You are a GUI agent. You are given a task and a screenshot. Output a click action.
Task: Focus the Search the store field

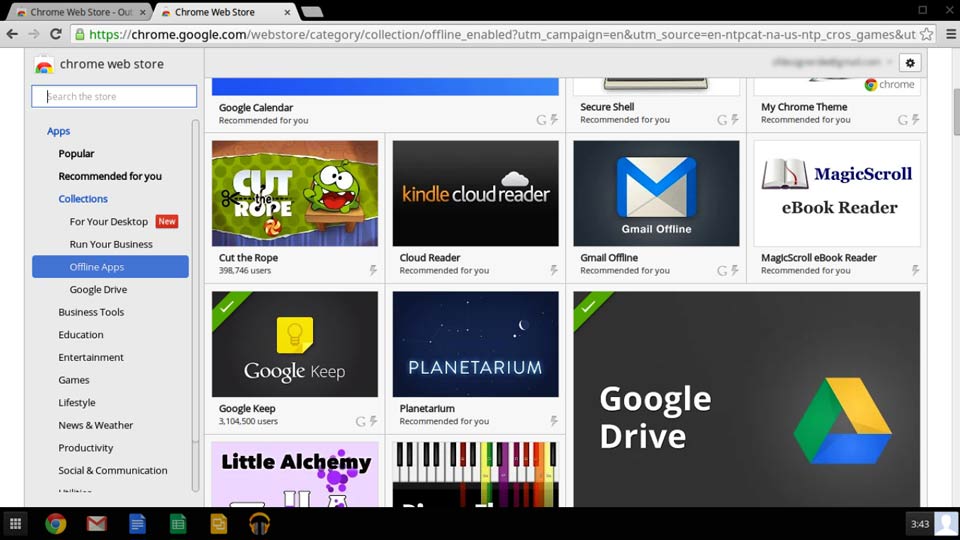[114, 96]
